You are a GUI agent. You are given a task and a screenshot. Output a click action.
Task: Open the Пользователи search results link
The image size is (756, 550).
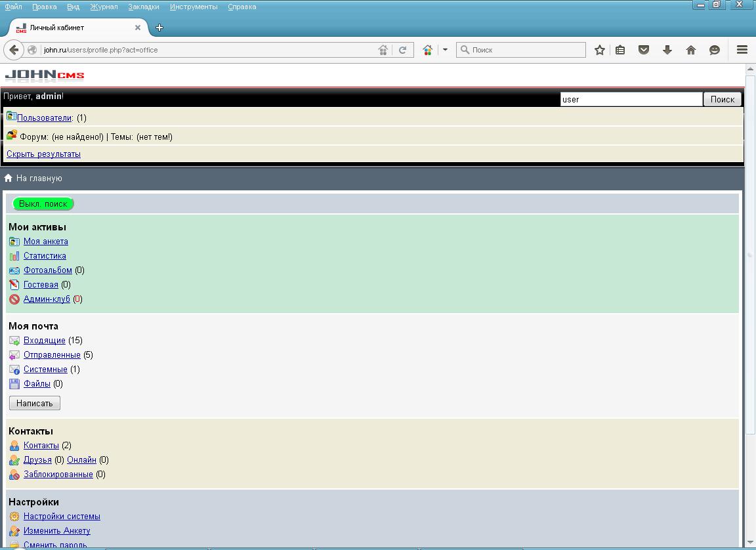(x=45, y=117)
